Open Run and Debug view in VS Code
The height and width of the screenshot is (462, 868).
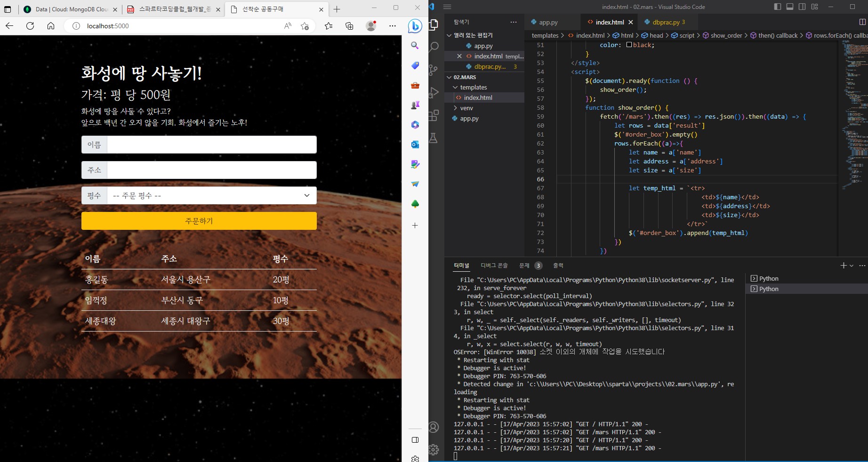434,92
